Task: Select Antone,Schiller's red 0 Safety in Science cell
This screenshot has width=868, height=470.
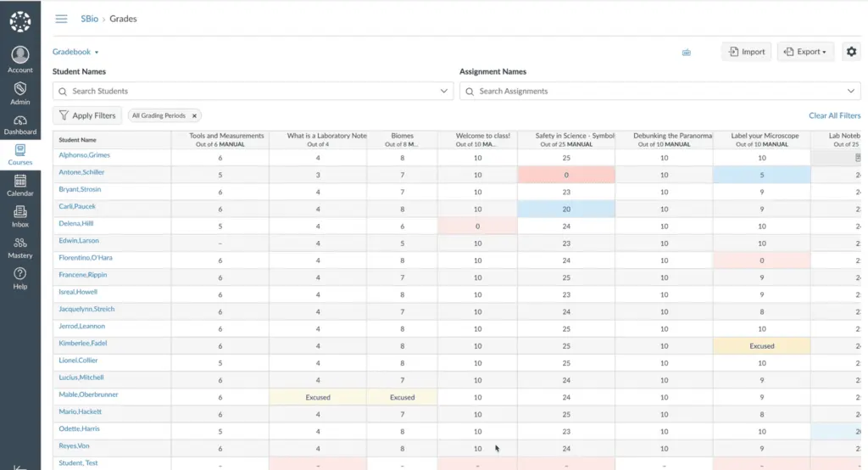Action: point(566,175)
